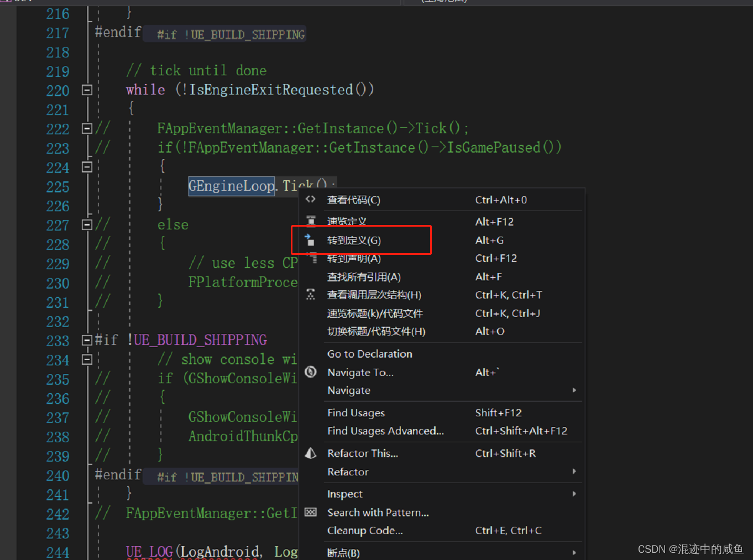The height and width of the screenshot is (560, 753).
Task: Click the 速览定义 peek definition icon
Action: [311, 221]
